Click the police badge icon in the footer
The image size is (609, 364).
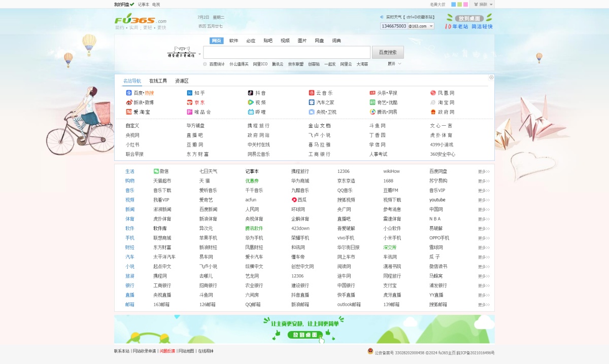370,351
